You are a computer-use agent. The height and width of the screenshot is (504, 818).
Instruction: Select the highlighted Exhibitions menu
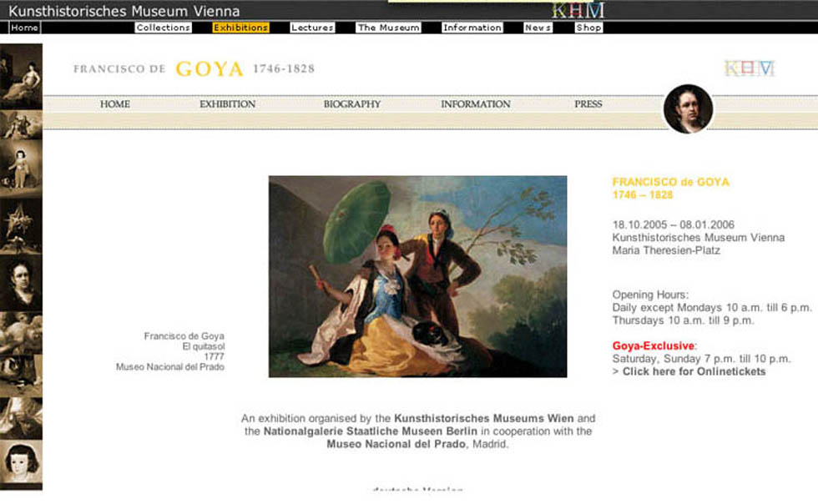point(240,28)
